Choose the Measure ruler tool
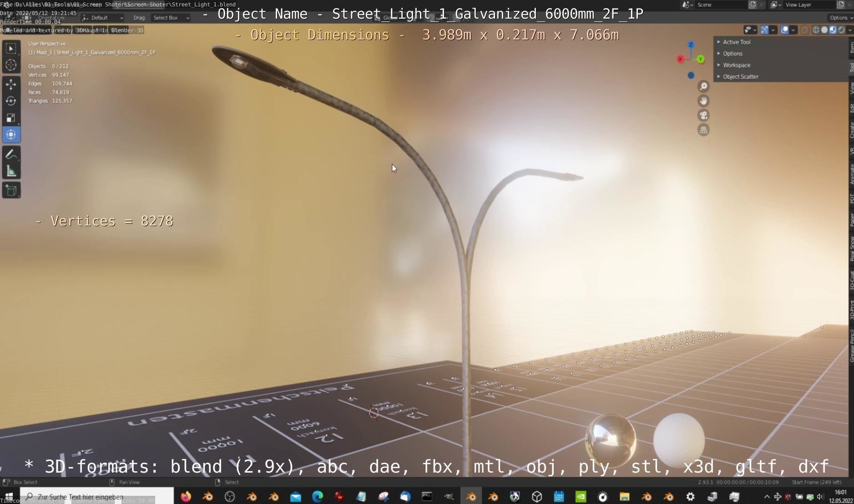The height and width of the screenshot is (504, 854). (11, 171)
